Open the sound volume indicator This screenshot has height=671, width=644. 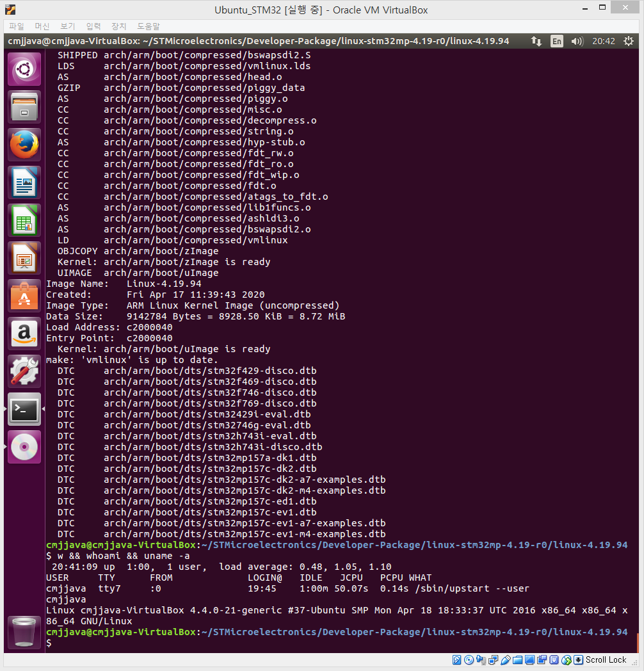click(x=577, y=41)
